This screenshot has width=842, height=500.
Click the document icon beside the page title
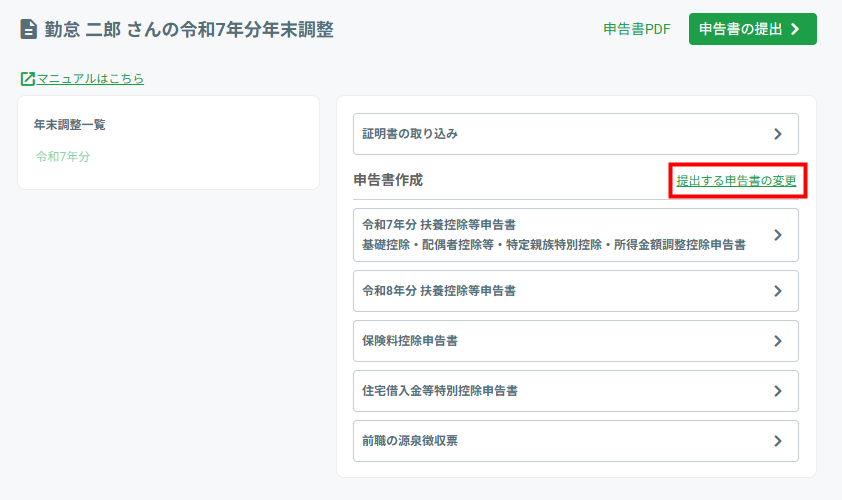coord(29,30)
